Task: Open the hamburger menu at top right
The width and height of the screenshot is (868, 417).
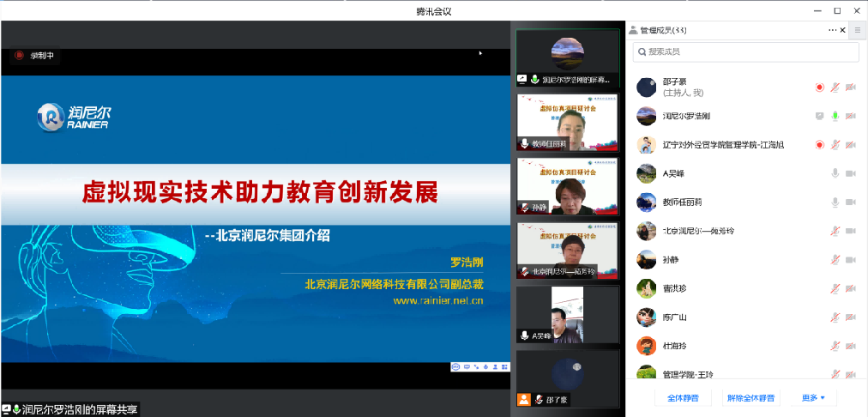Action: [x=858, y=30]
